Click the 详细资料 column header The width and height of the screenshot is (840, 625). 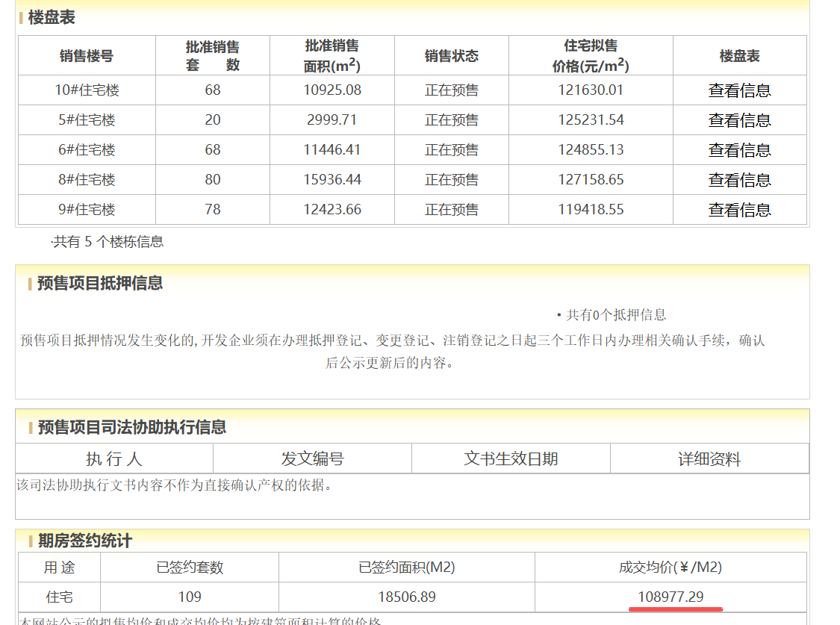[x=709, y=458]
